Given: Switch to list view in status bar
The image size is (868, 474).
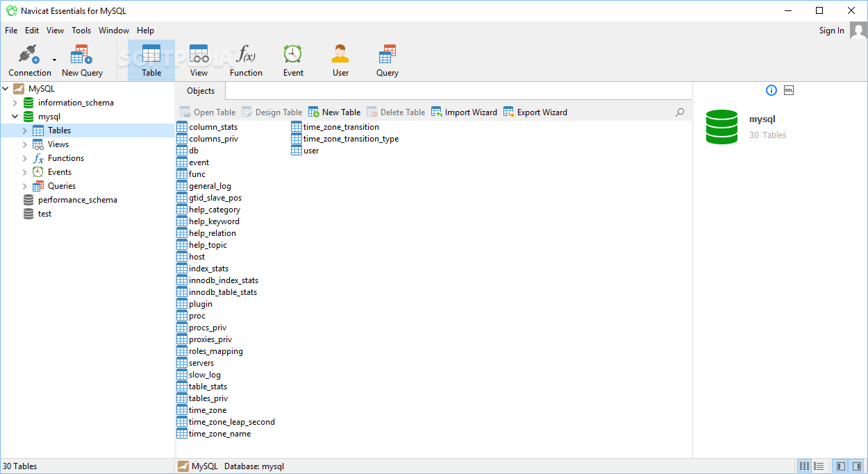Looking at the screenshot, I should point(819,466).
